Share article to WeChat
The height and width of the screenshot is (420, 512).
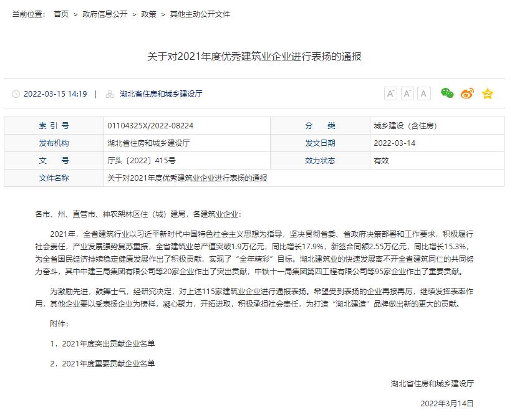click(x=447, y=93)
